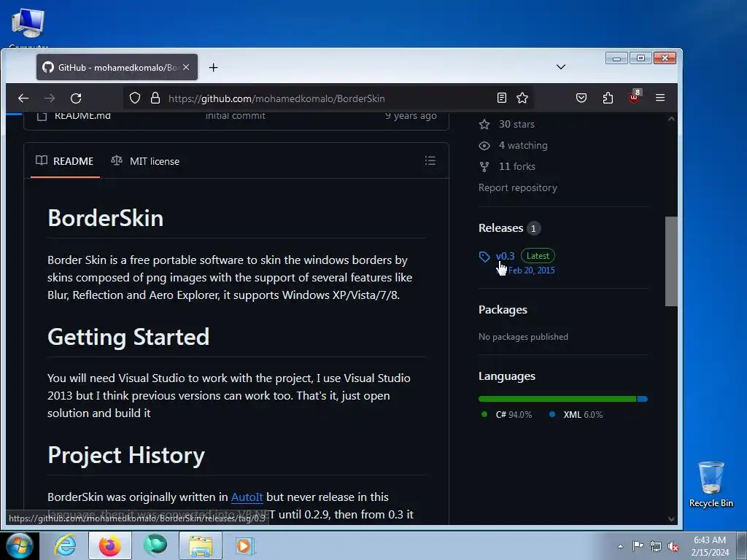The width and height of the screenshot is (747, 560).
Task: Click the Firefox taskbar icon
Action: [x=110, y=545]
